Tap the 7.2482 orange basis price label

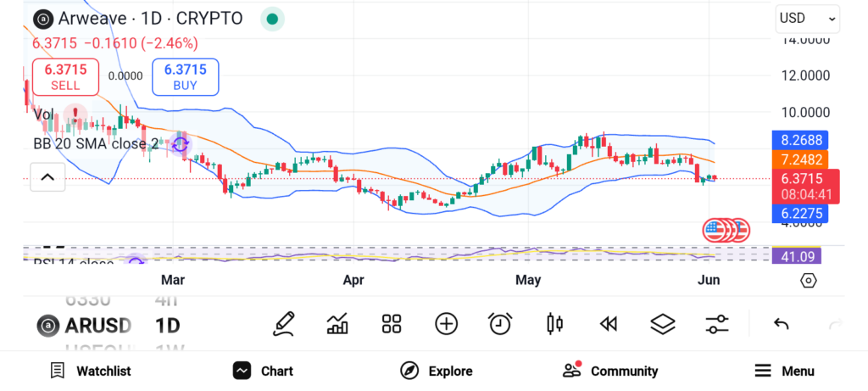coord(801,159)
